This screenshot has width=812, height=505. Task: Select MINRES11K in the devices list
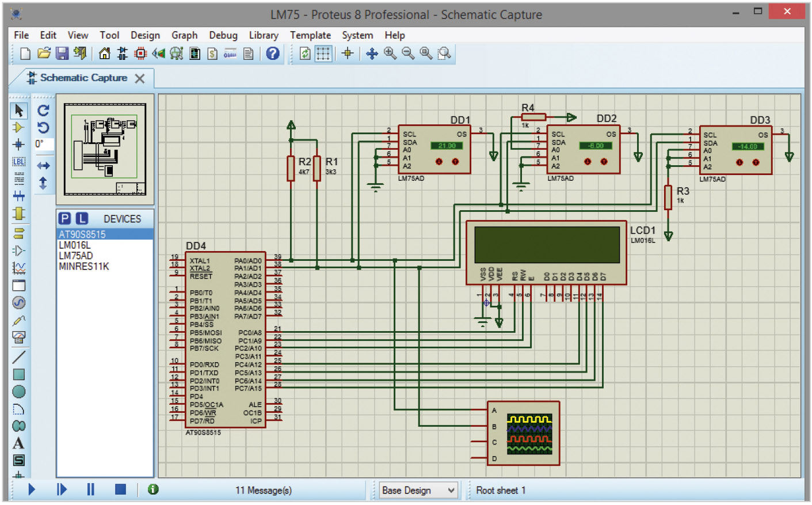[x=105, y=267]
